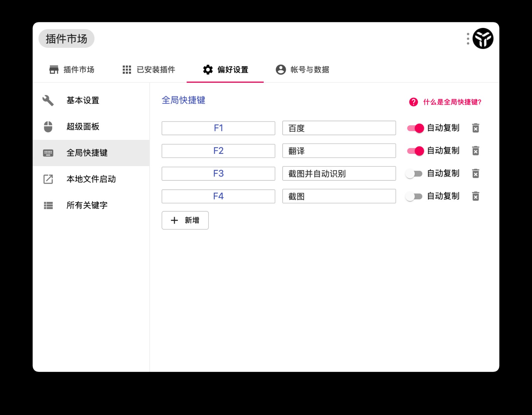Edit the 截图并自动识别 keyword field
The image size is (532, 415).
(x=339, y=173)
